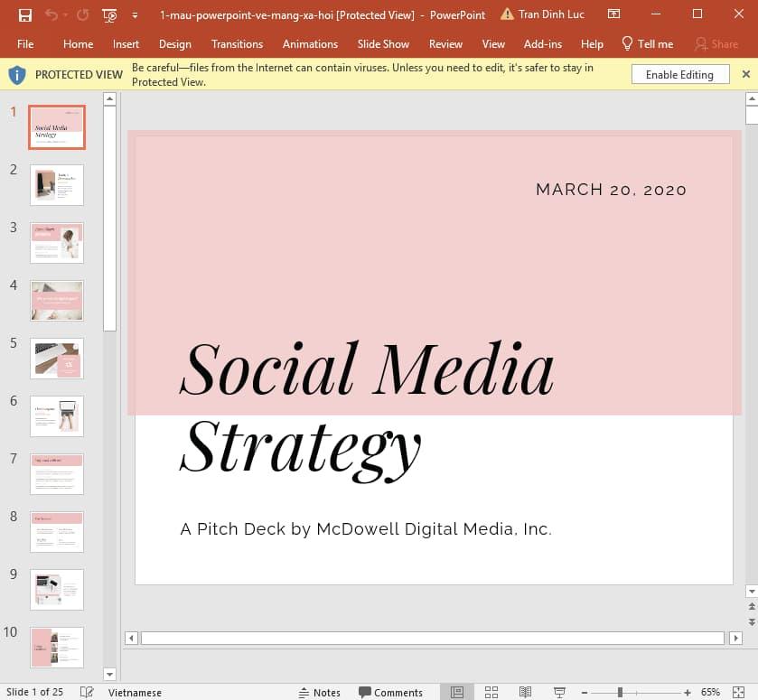Open the ribbon display options chevron
This screenshot has width=758, height=700.
coord(613,14)
